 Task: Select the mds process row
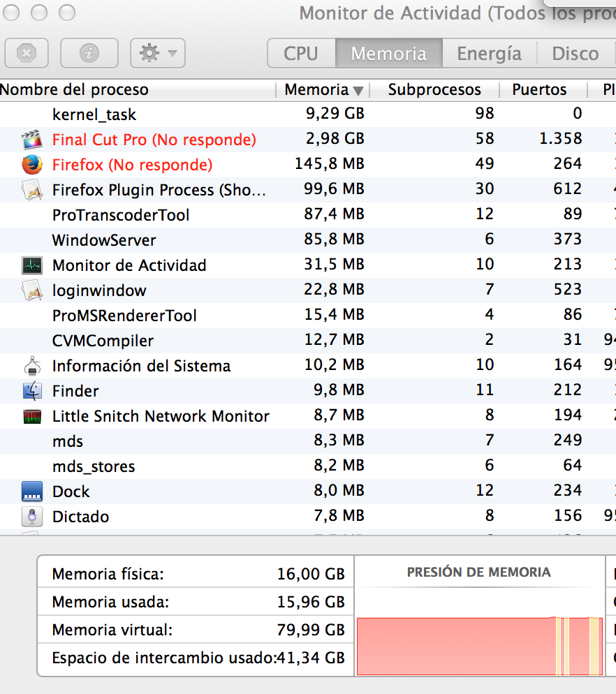pyautogui.click(x=308, y=441)
